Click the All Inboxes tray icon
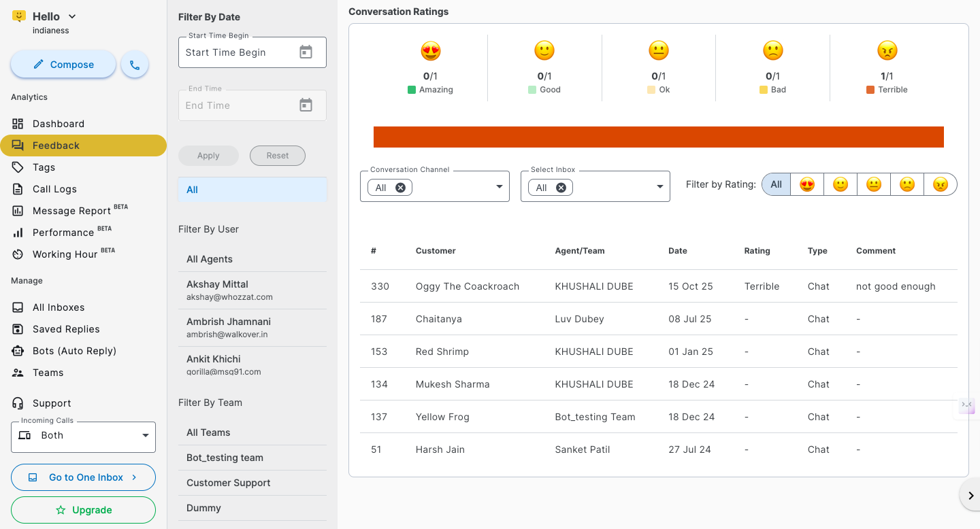The width and height of the screenshot is (980, 529). tap(18, 307)
